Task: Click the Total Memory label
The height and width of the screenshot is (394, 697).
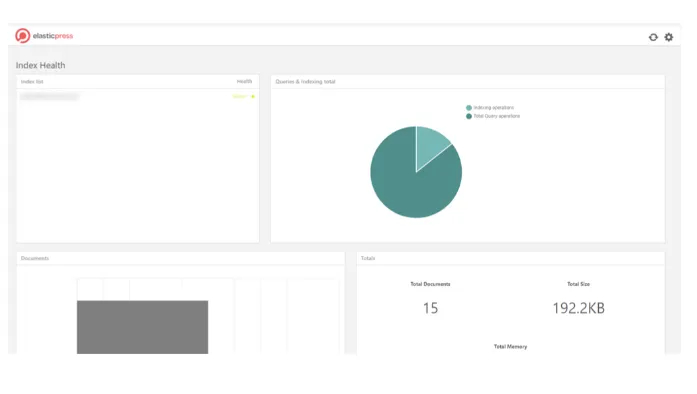Action: [510, 346]
